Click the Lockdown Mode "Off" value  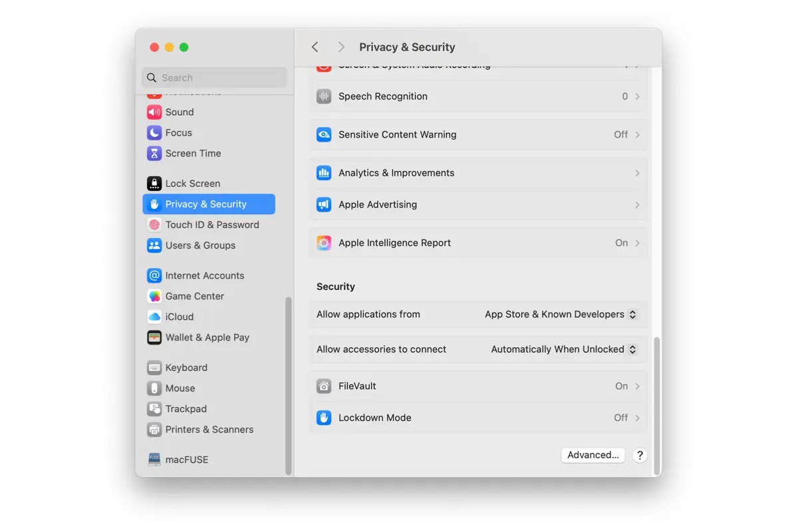pyautogui.click(x=620, y=418)
